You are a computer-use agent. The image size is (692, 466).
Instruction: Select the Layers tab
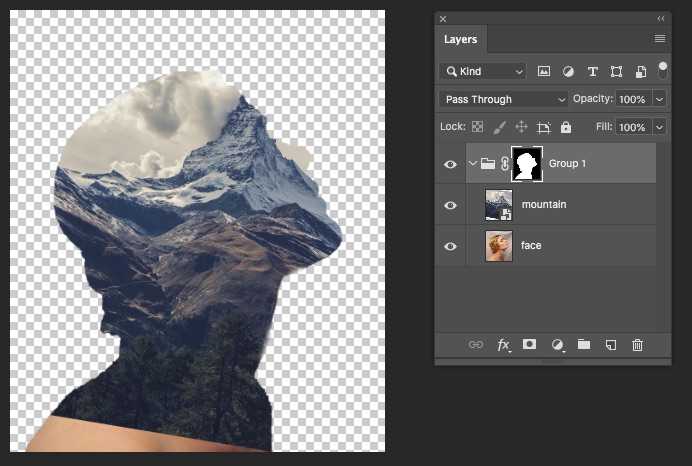(460, 40)
